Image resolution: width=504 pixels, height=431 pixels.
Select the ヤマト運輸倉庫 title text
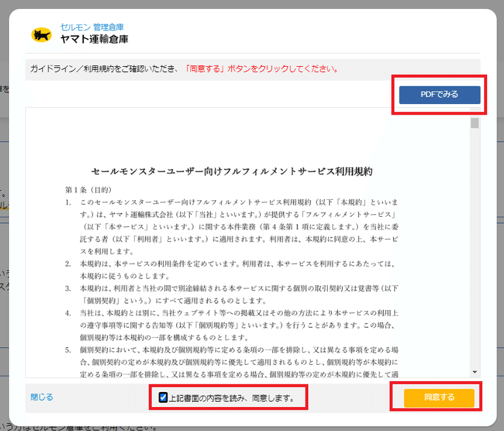94,39
